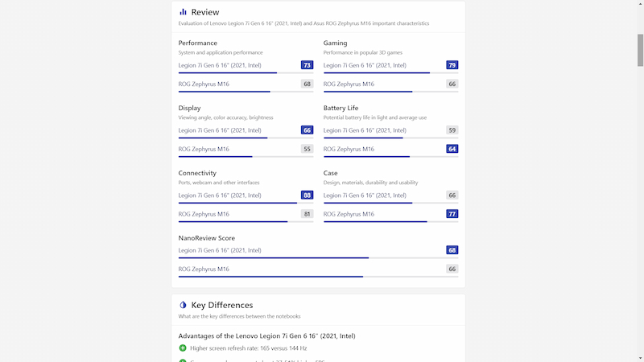644x362 pixels.
Task: Click Display score 55
Action: pyautogui.click(x=307, y=149)
